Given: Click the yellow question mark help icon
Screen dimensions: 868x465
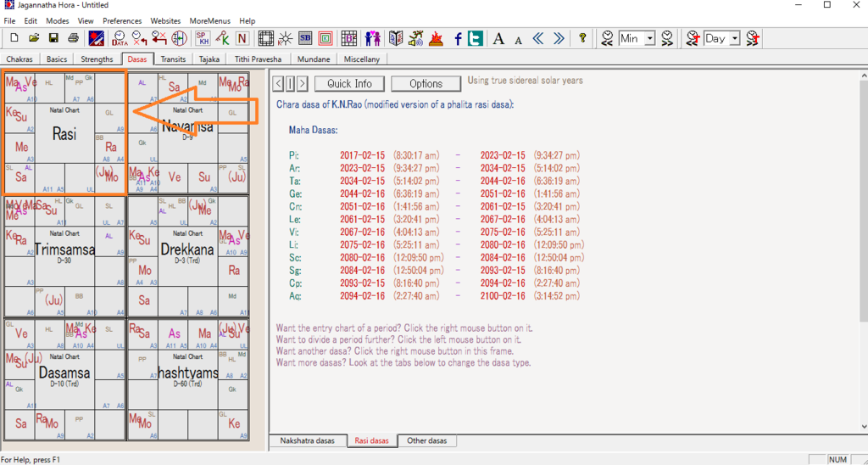Looking at the screenshot, I should 582,38.
